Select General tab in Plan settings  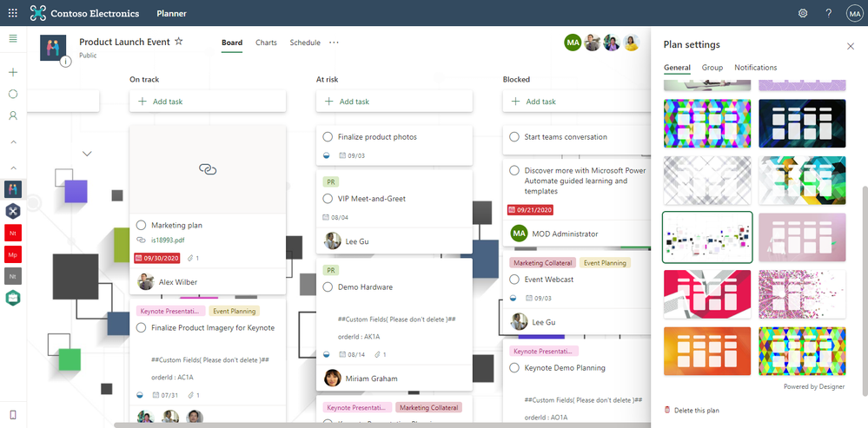677,68
